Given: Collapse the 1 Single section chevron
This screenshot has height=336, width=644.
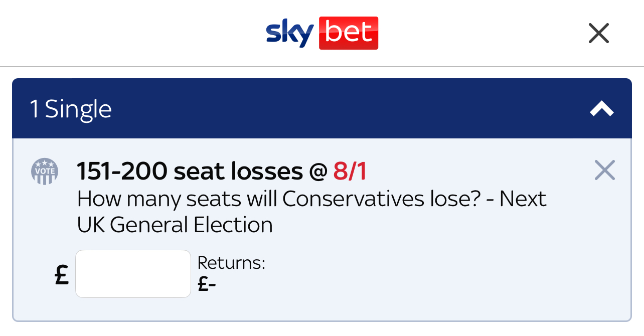Looking at the screenshot, I should point(602,109).
